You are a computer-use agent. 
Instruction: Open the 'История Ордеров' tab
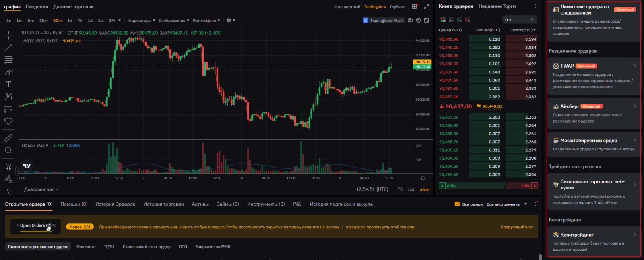coord(115,204)
